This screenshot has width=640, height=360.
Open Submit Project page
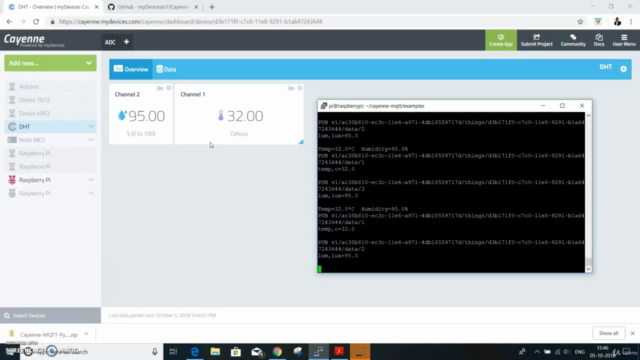click(536, 40)
